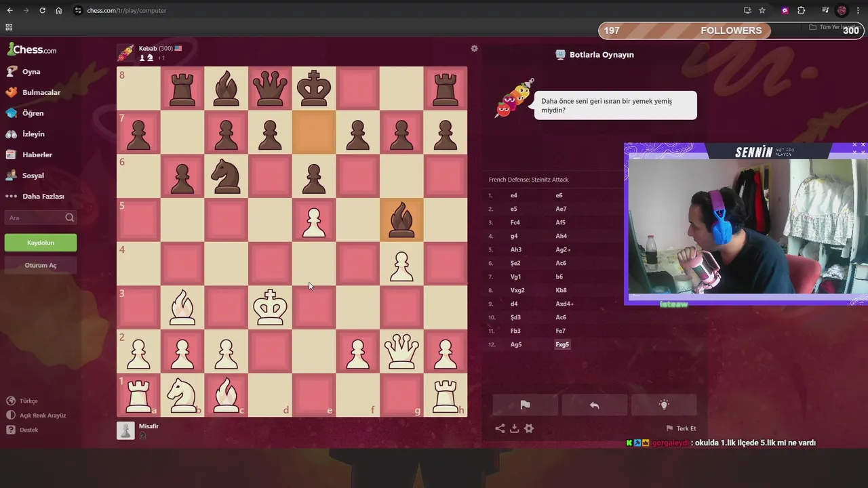This screenshot has height=488, width=868.
Task: Open the game settings gear icon
Action: point(529,428)
